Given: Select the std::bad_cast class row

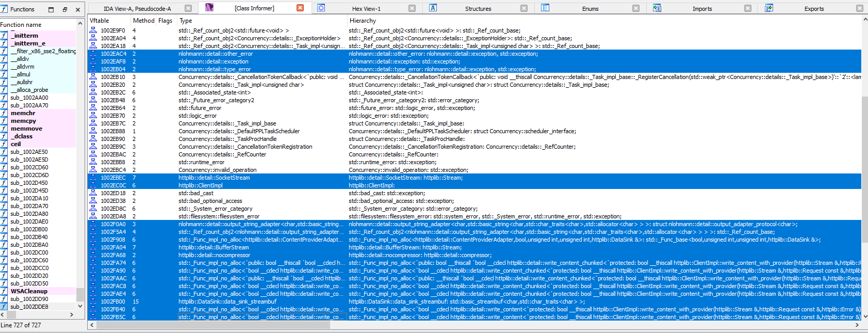Looking at the screenshot, I should tap(195, 193).
